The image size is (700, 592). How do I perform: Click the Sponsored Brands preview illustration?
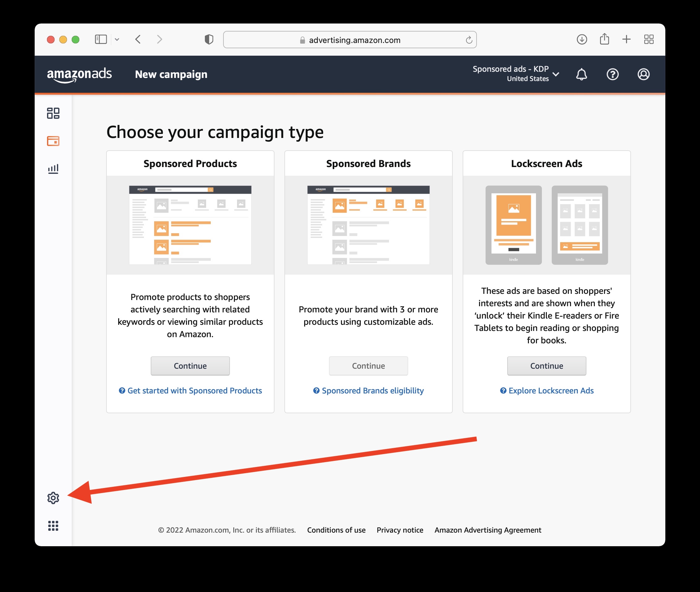point(368,225)
